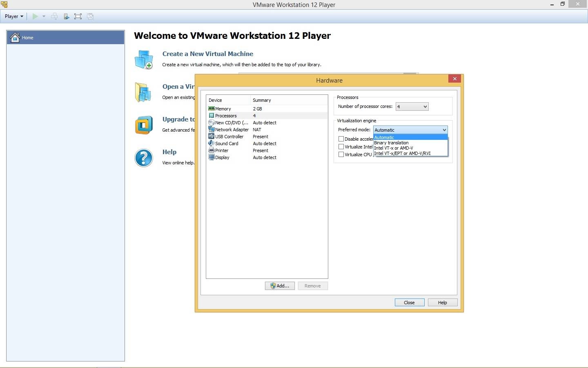Viewport: 588px width, 368px height.
Task: Click the manage virtual machine settings toolbar icon
Action: pyautogui.click(x=66, y=16)
